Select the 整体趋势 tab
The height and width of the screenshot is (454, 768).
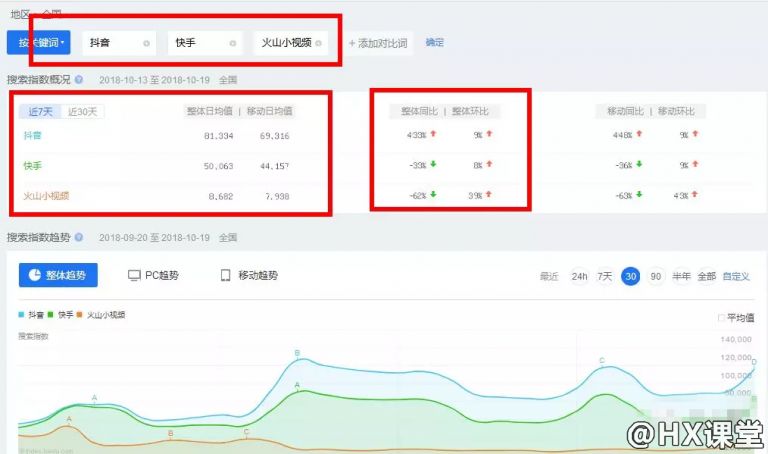point(58,275)
